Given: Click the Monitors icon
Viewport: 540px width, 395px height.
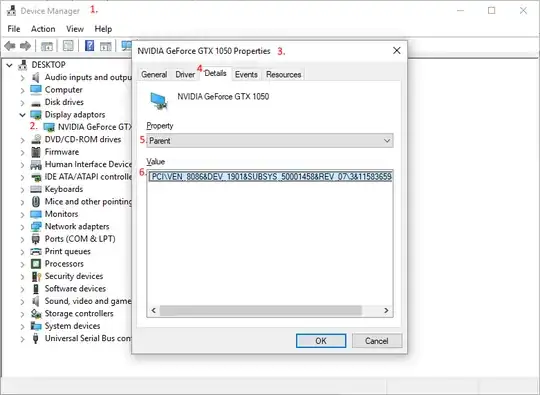Looking at the screenshot, I should [x=36, y=214].
